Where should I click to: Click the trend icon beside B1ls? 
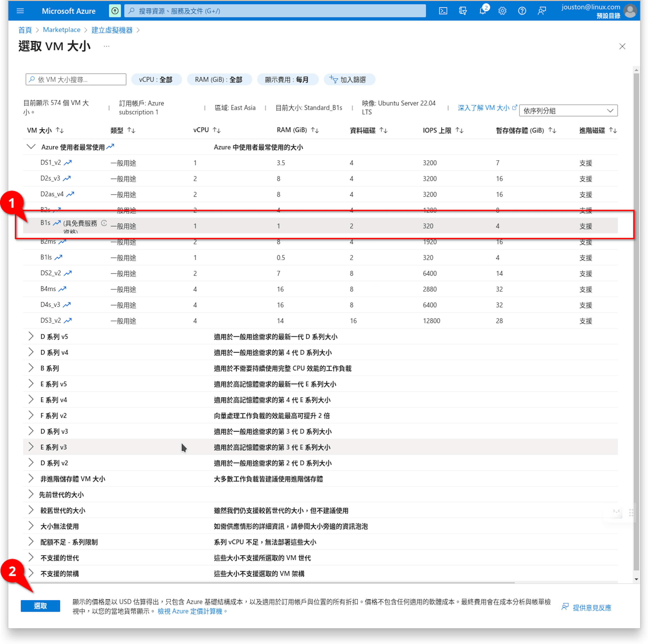point(58,257)
